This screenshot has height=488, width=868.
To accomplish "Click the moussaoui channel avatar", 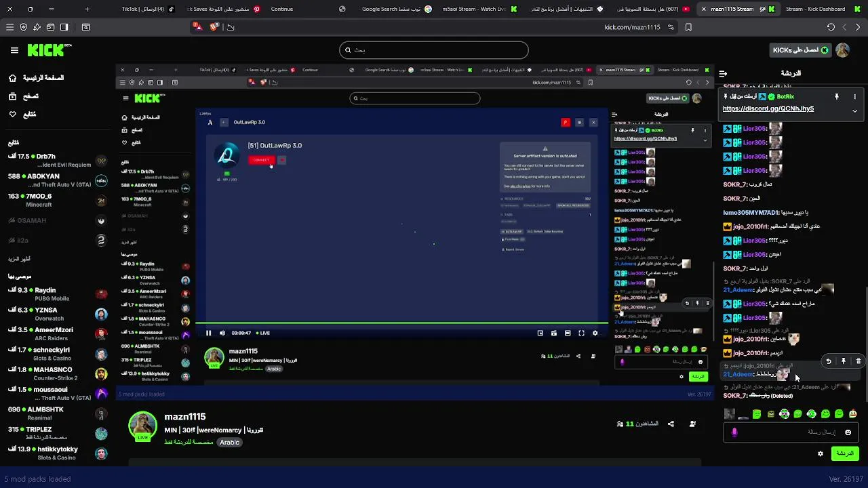I will click(101, 393).
